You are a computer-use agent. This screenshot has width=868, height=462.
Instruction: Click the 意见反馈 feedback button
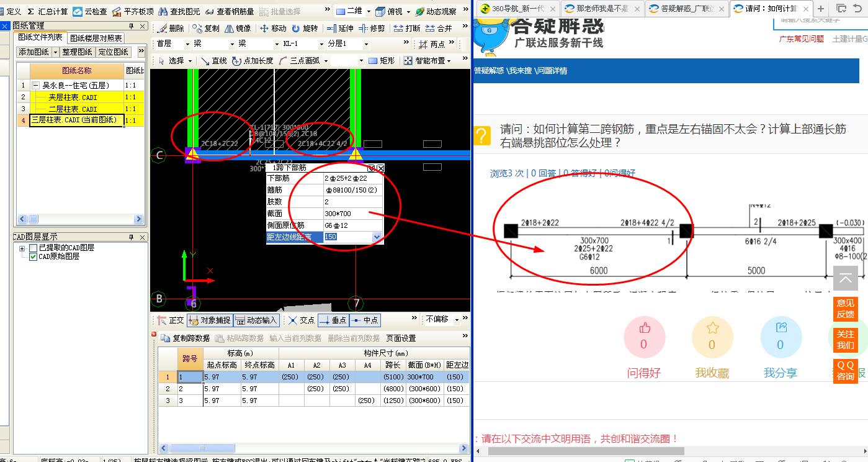click(x=845, y=309)
